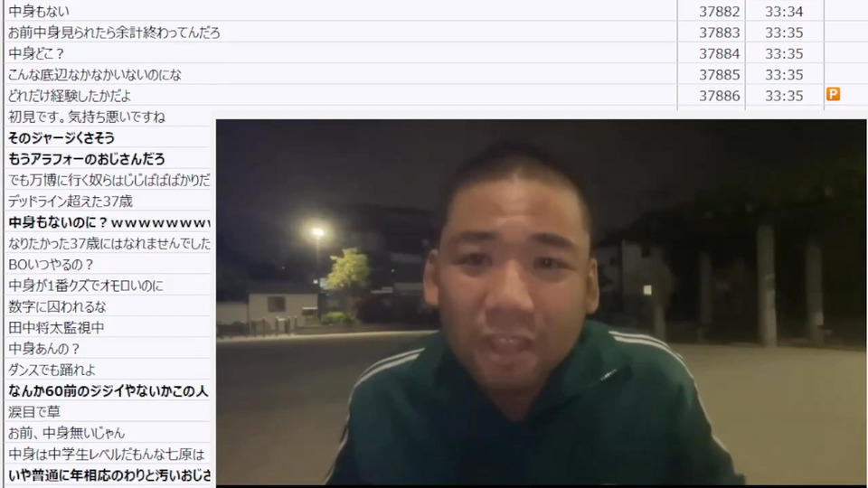Click comment number 37884

719,53
